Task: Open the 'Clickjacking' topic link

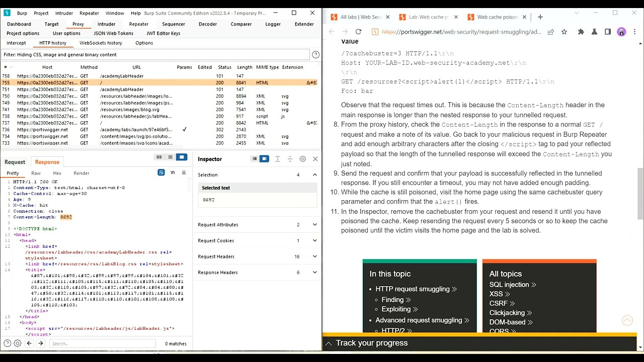Action: (510, 313)
